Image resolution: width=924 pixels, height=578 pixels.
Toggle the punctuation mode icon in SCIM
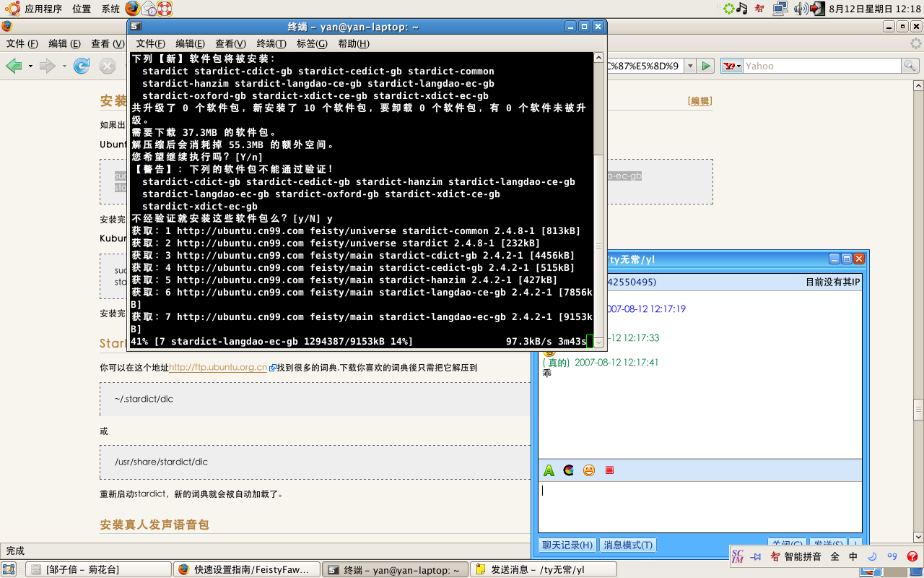[892, 556]
